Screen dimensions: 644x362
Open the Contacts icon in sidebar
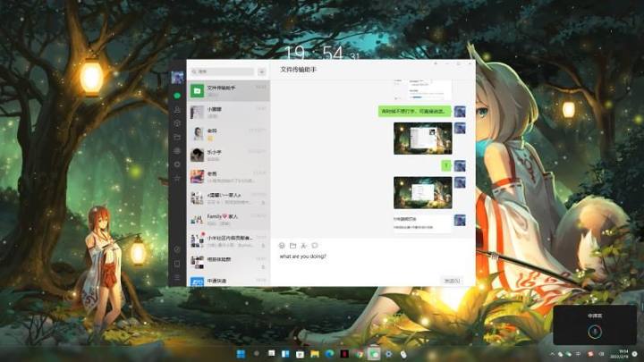pyautogui.click(x=177, y=110)
